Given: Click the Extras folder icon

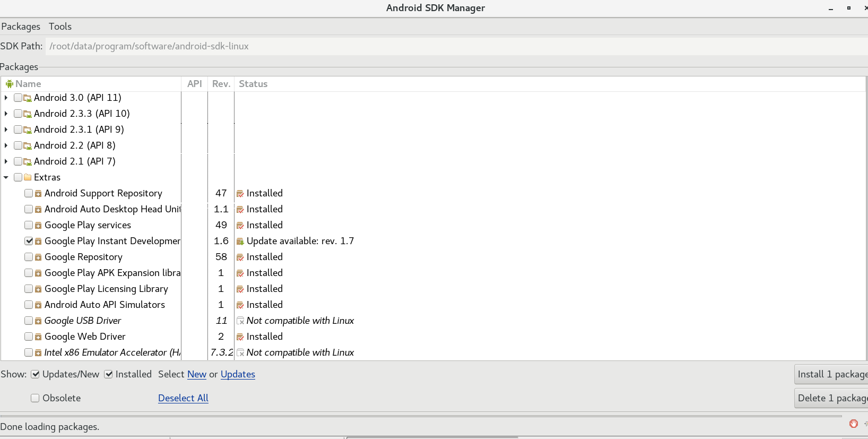Looking at the screenshot, I should pos(28,177).
